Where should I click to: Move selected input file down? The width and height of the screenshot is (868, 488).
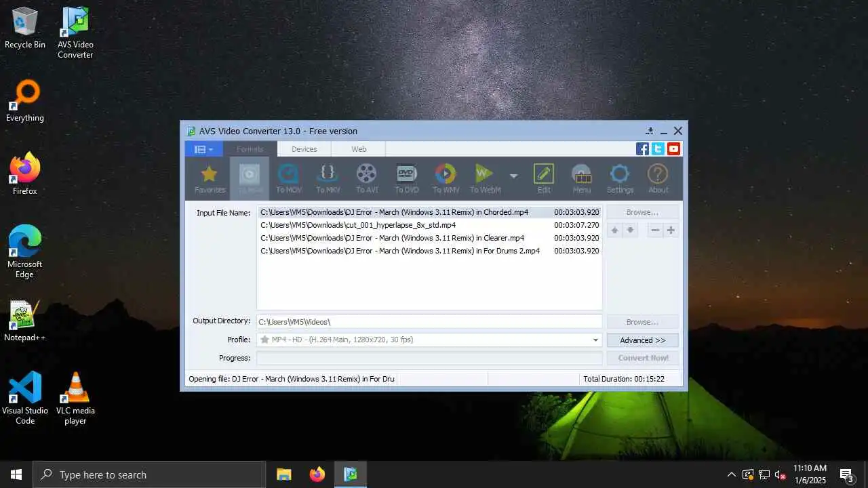pyautogui.click(x=630, y=230)
